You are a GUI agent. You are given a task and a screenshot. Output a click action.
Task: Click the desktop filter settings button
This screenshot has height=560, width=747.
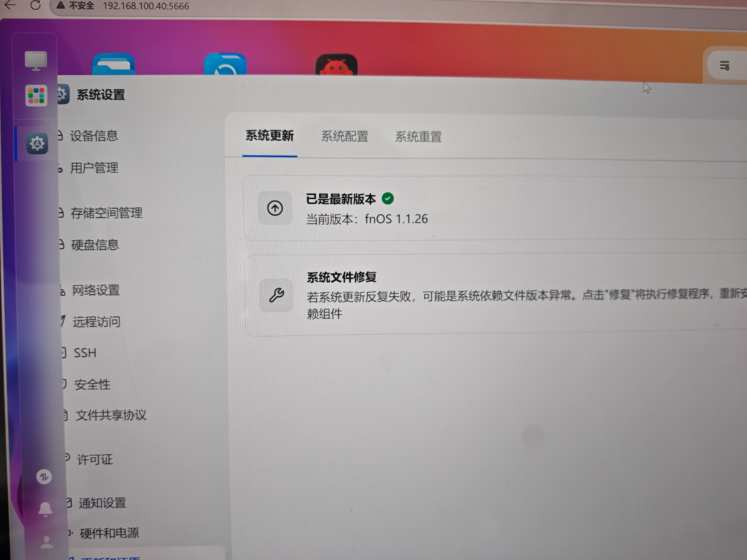[x=724, y=65]
